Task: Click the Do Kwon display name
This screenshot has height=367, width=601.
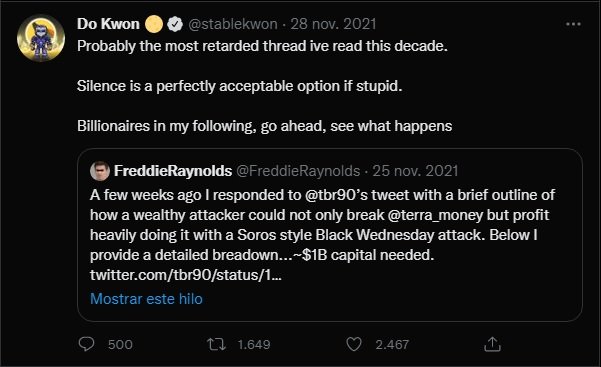Action: pos(108,24)
